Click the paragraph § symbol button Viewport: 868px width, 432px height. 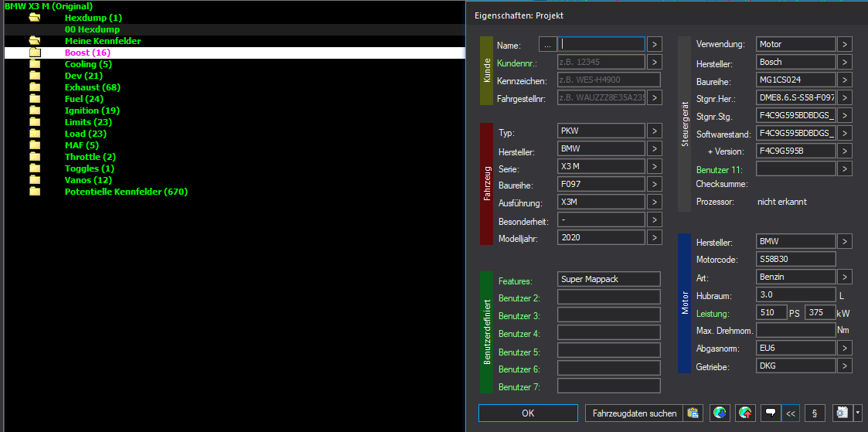click(x=815, y=413)
